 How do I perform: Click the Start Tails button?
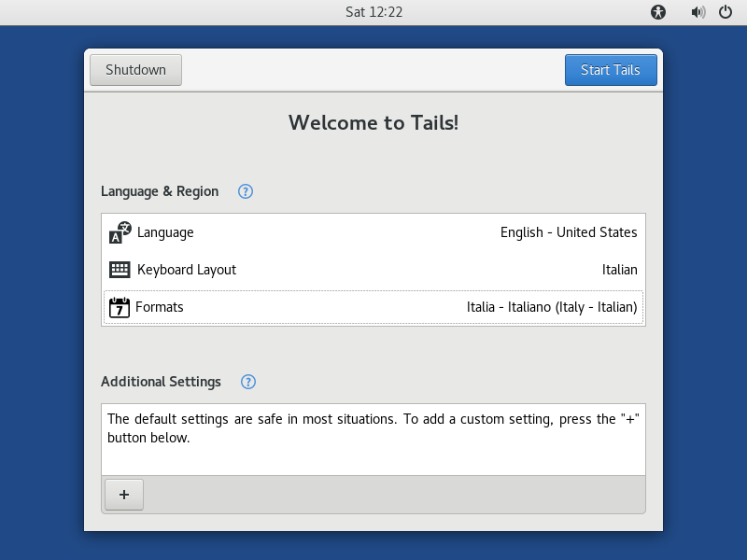point(611,70)
